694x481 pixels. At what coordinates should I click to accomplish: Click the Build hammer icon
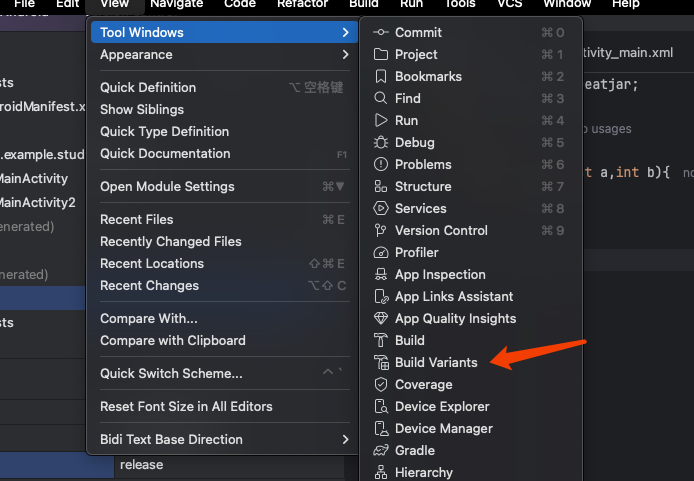380,340
